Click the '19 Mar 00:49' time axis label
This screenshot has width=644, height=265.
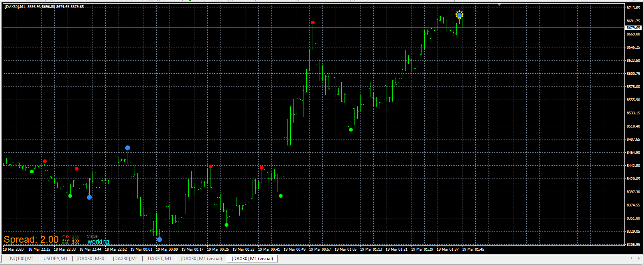[294, 249]
